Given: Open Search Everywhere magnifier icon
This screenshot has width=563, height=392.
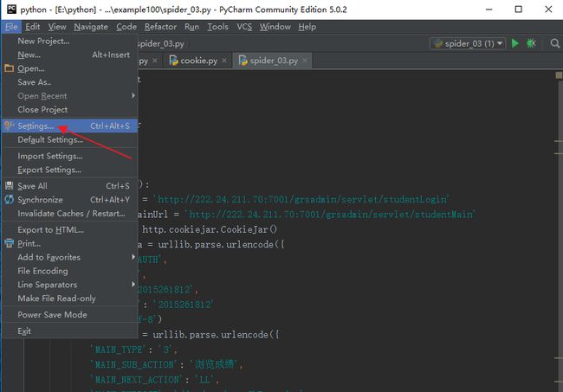Looking at the screenshot, I should [x=554, y=43].
